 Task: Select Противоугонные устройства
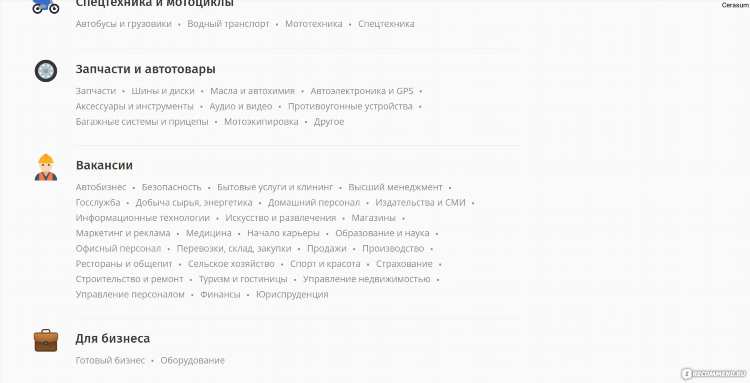click(x=350, y=106)
